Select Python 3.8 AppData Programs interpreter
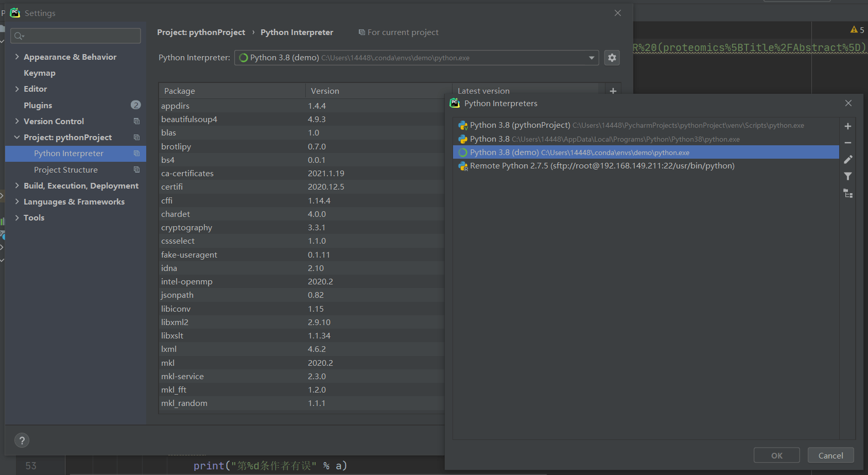This screenshot has width=868, height=475. (646, 139)
